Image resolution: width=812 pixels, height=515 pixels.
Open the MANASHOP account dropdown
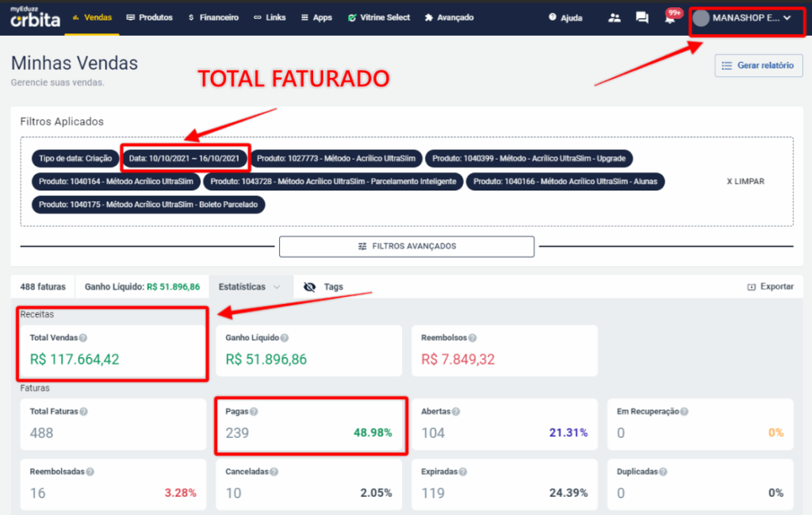coord(744,18)
